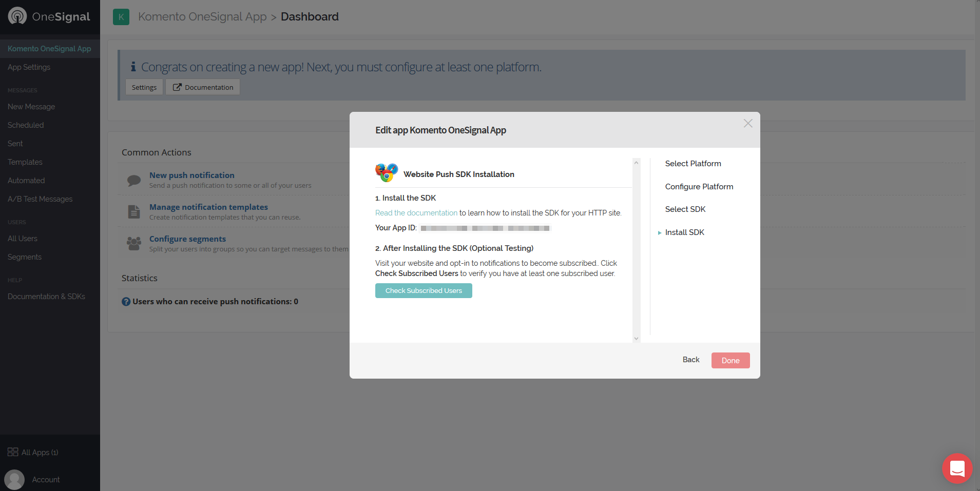Open the Documentation button in banner
This screenshot has height=491, width=980.
click(203, 87)
